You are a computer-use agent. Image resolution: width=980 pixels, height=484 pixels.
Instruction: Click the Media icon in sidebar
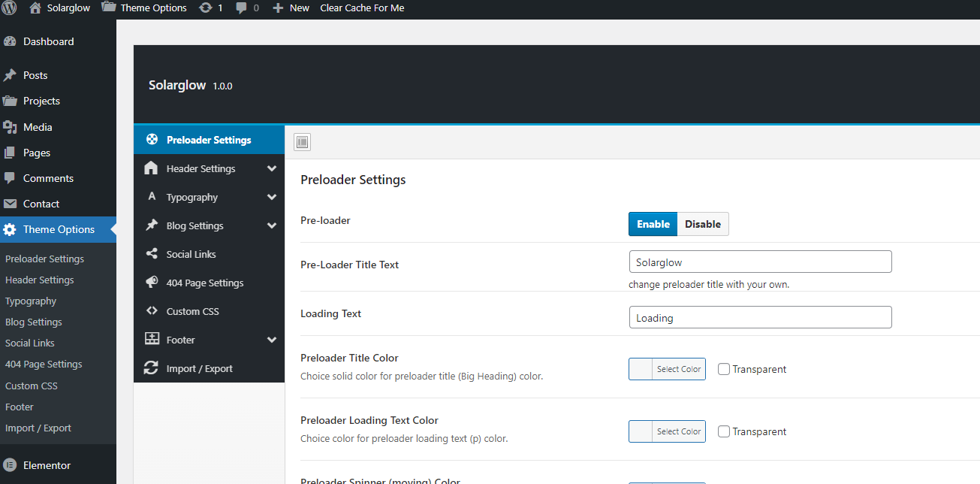pos(10,127)
